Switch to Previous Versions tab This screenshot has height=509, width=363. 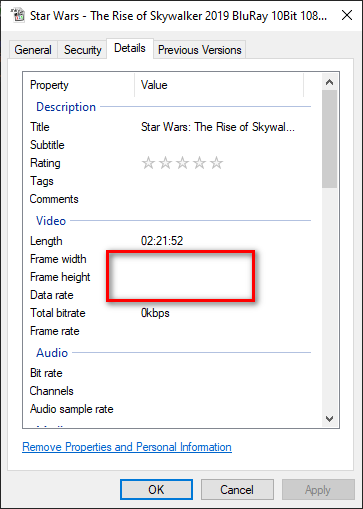point(200,50)
